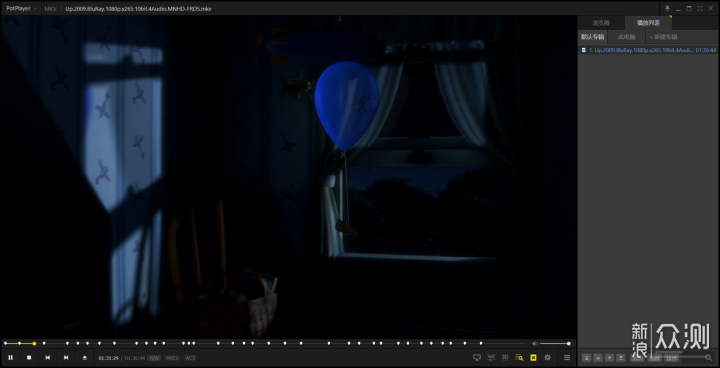This screenshot has width=720, height=368.
Task: Click the file title in the title bar
Action: 138,9
